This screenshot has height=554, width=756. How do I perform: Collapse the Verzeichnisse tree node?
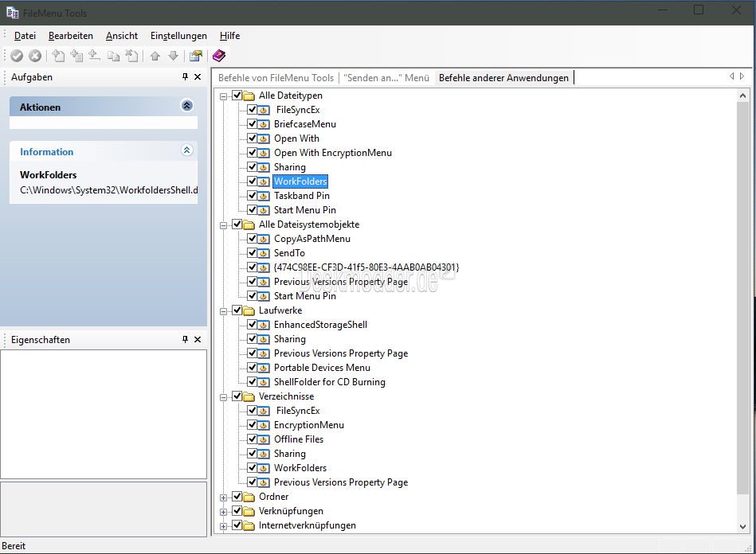(223, 397)
